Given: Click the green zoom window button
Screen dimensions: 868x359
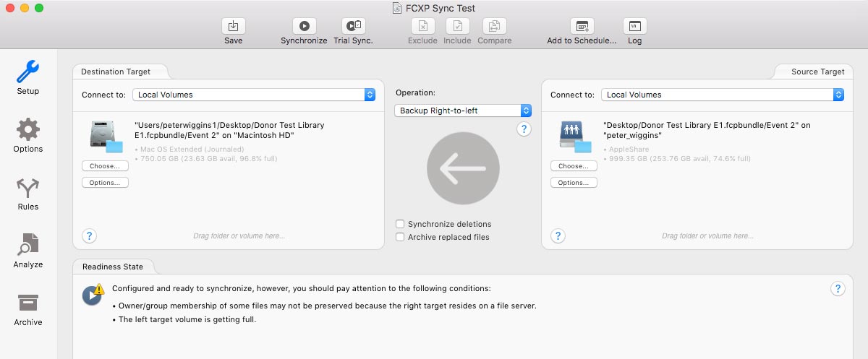Looking at the screenshot, I should click(x=38, y=8).
